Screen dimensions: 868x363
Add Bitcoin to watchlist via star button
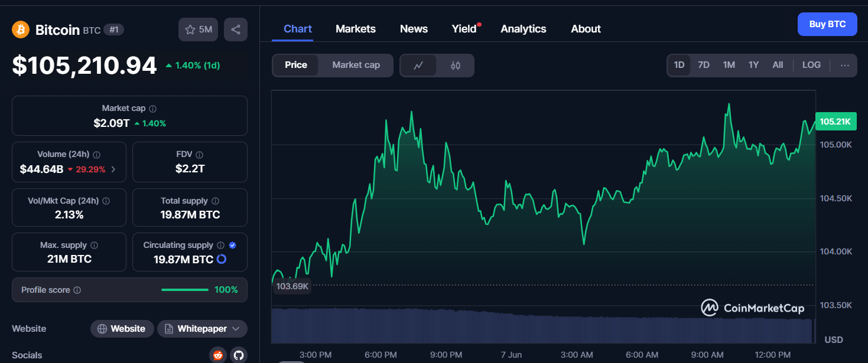199,30
